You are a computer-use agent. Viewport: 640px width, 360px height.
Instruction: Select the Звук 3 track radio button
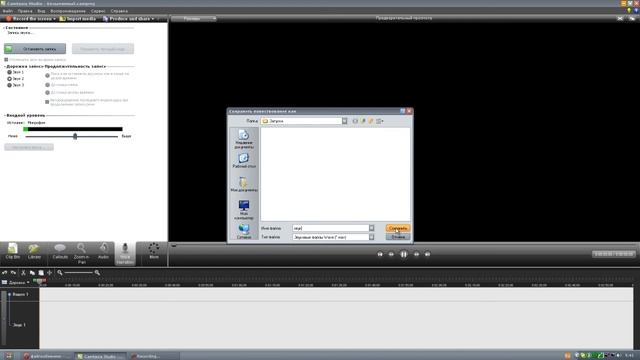coord(9,85)
